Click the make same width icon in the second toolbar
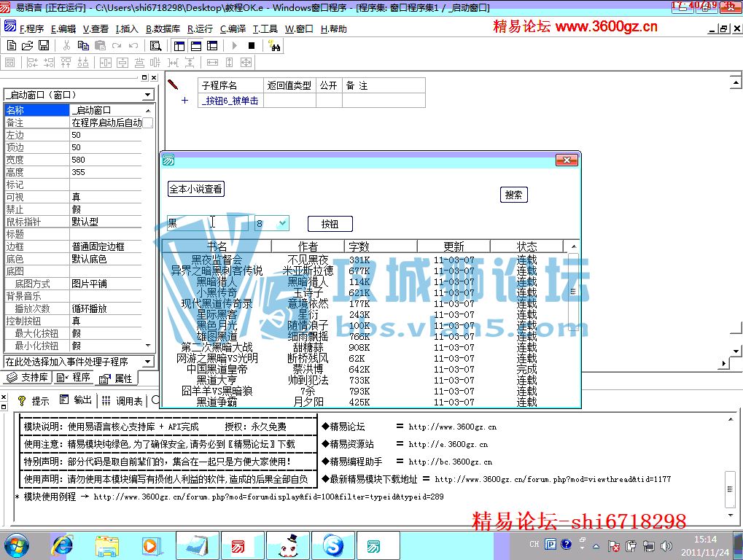Viewport: 743px width, 560px height. [213, 63]
